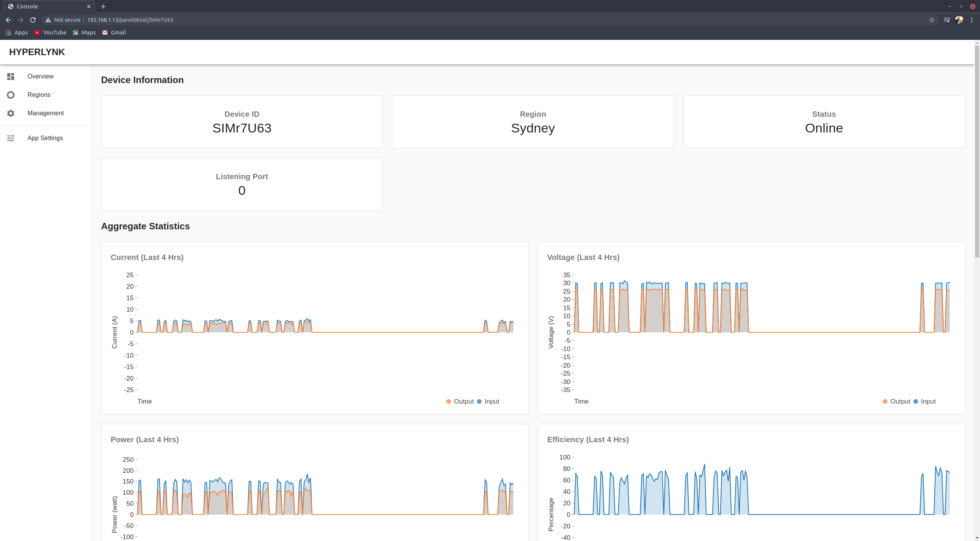Open App Settings in sidebar

point(45,138)
